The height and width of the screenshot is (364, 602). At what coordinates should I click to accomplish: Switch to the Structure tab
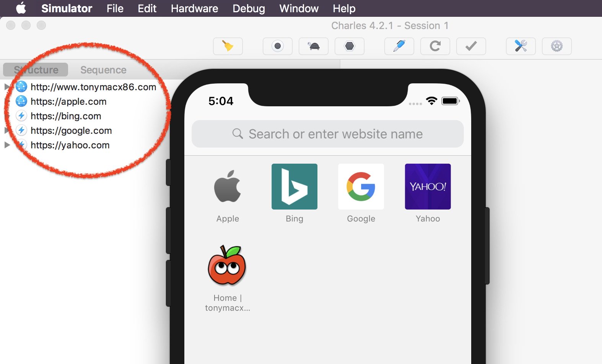(36, 70)
